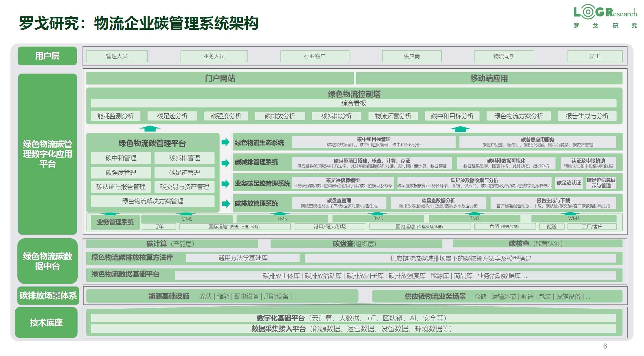Click 物流运营分析 box

click(393, 116)
